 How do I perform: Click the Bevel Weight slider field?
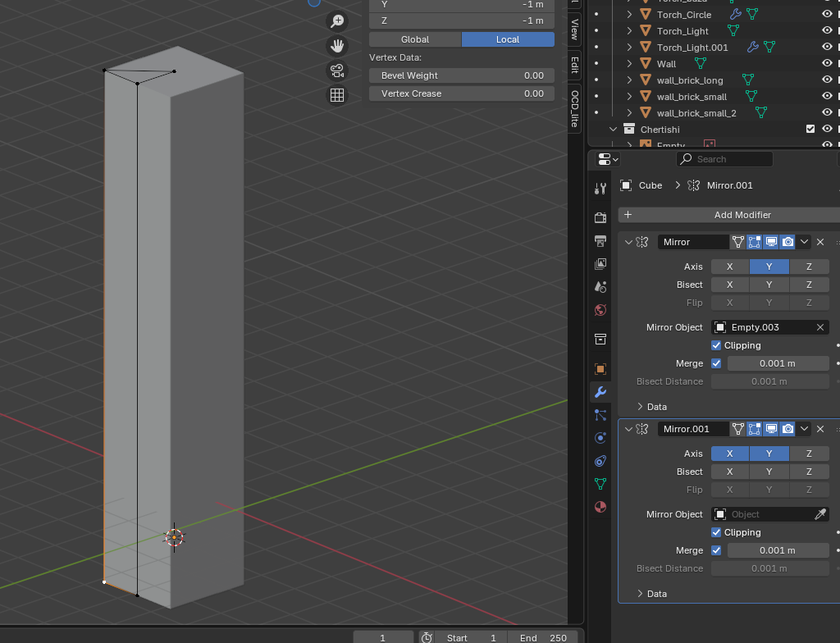click(x=462, y=75)
